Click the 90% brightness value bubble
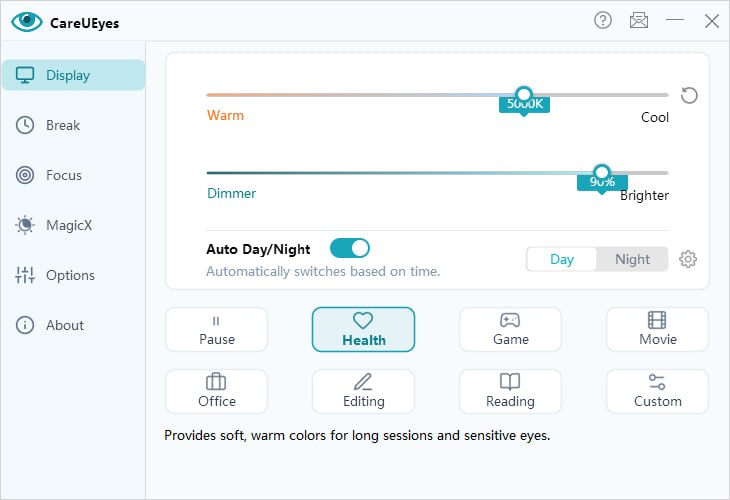 pyautogui.click(x=602, y=182)
